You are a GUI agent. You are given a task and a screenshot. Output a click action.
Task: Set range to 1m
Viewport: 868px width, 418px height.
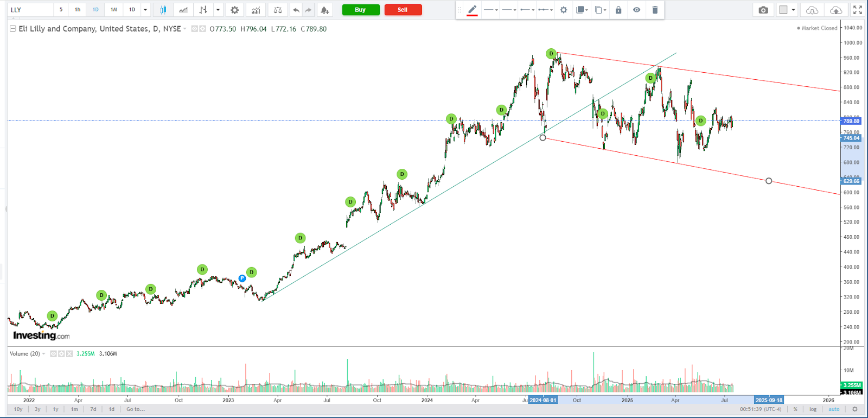74,409
